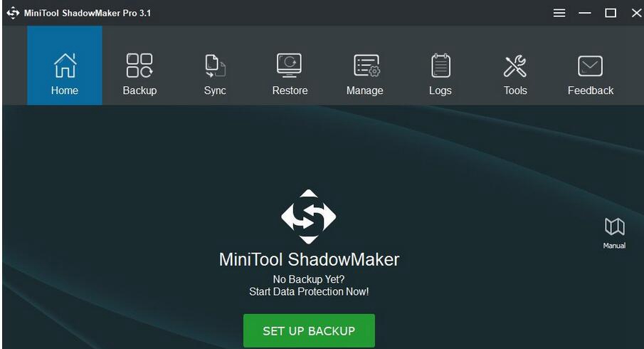Maximize the ShadowMaker window

pyautogui.click(x=611, y=13)
